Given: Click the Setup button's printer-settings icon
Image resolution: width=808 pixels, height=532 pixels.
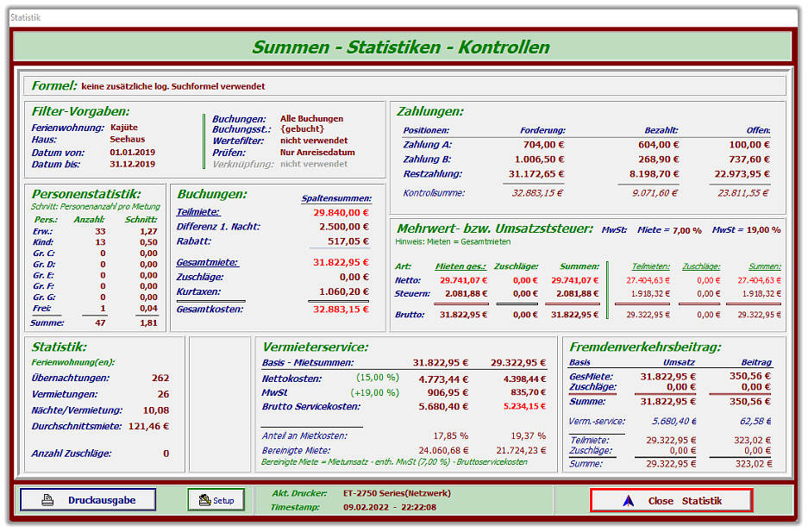Looking at the screenshot, I should coord(204,500).
